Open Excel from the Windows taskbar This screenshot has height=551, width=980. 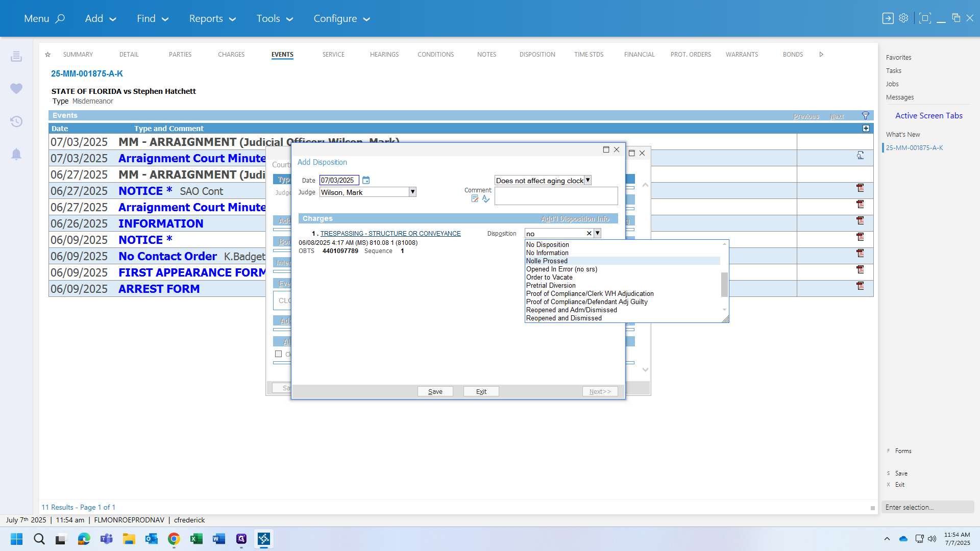197,539
